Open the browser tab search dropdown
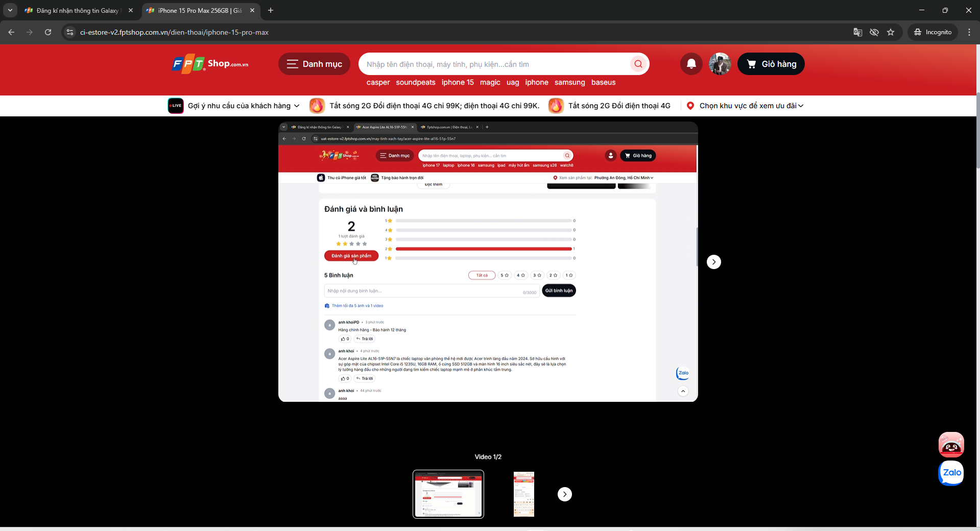Image resolution: width=980 pixels, height=531 pixels. pos(10,10)
